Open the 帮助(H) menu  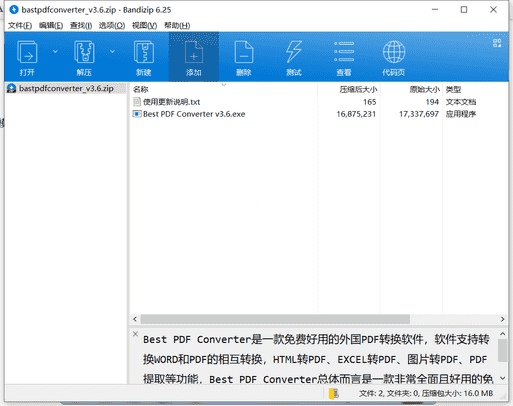pos(177,25)
